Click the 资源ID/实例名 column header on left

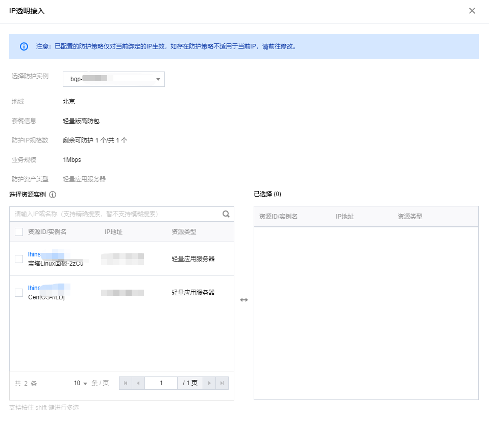tap(47, 232)
